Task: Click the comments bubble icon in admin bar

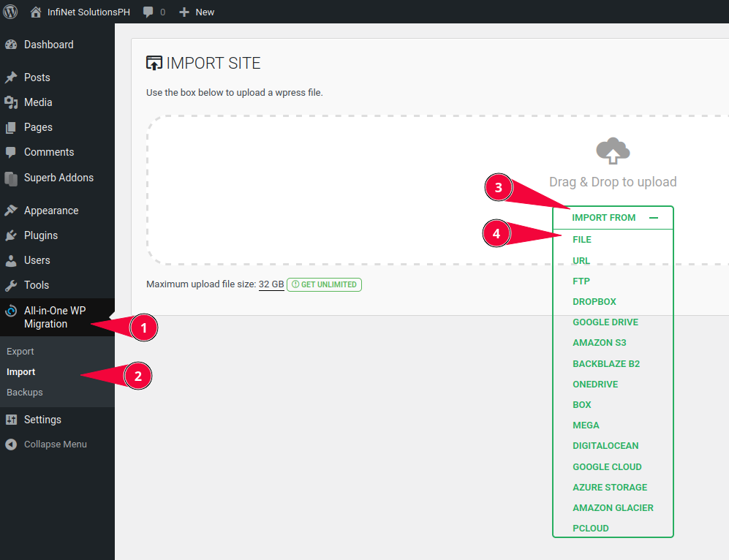Action: 148,12
